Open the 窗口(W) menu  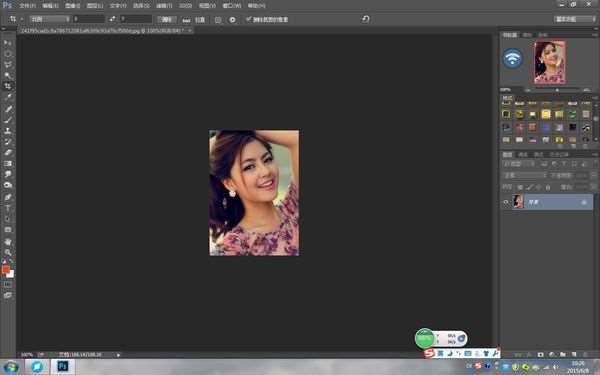[x=232, y=6]
